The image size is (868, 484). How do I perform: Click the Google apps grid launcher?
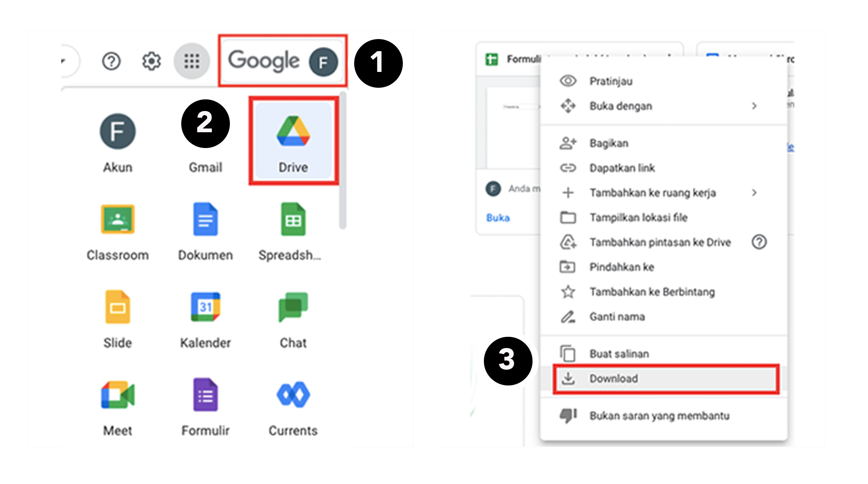(192, 61)
